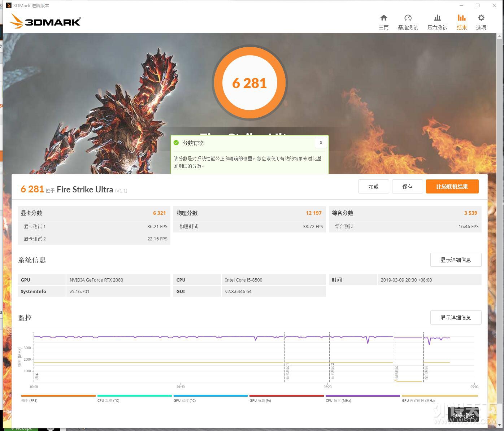The image size is (504, 431).
Task: Click the 加载 load button
Action: point(373,187)
